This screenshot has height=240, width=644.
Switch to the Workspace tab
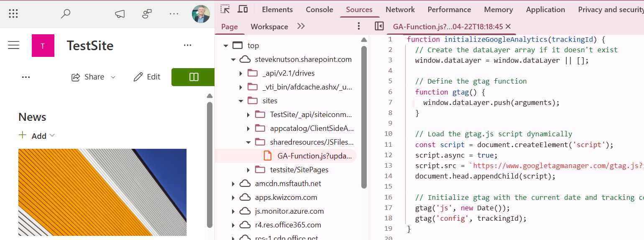tap(269, 27)
